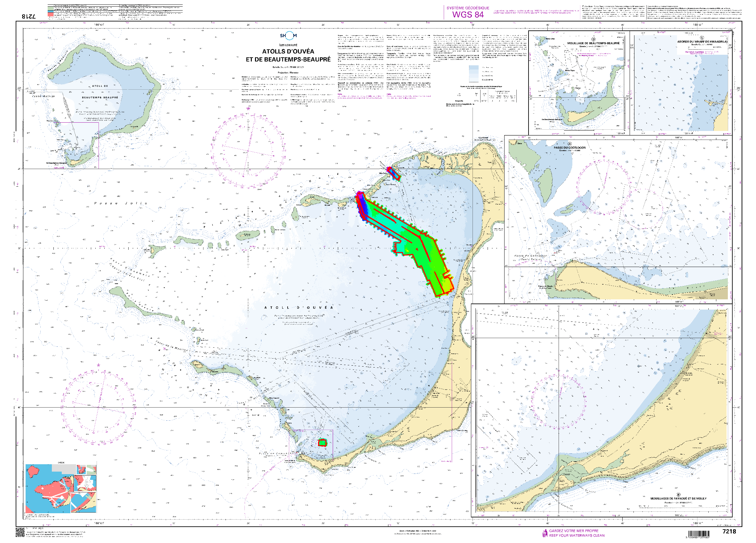Viewport: 756px width, 543px height.
Task: Click the circled letter B inset marker
Action: [x=678, y=495]
